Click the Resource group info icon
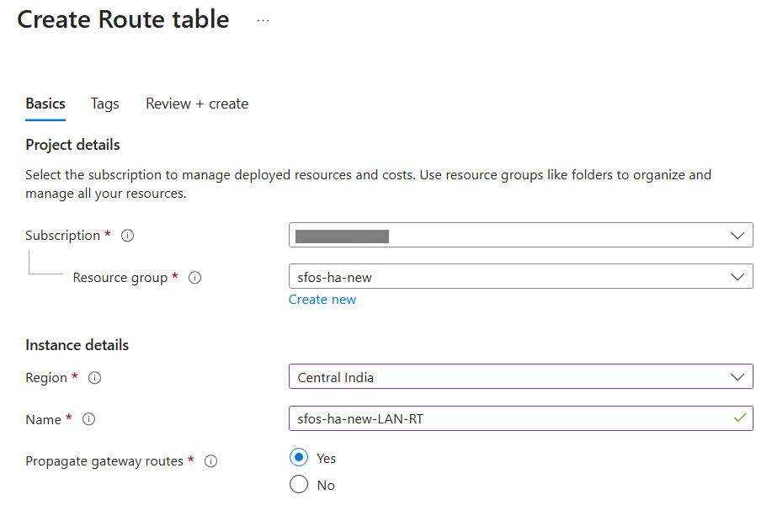The width and height of the screenshot is (772, 532). pyautogui.click(x=194, y=278)
